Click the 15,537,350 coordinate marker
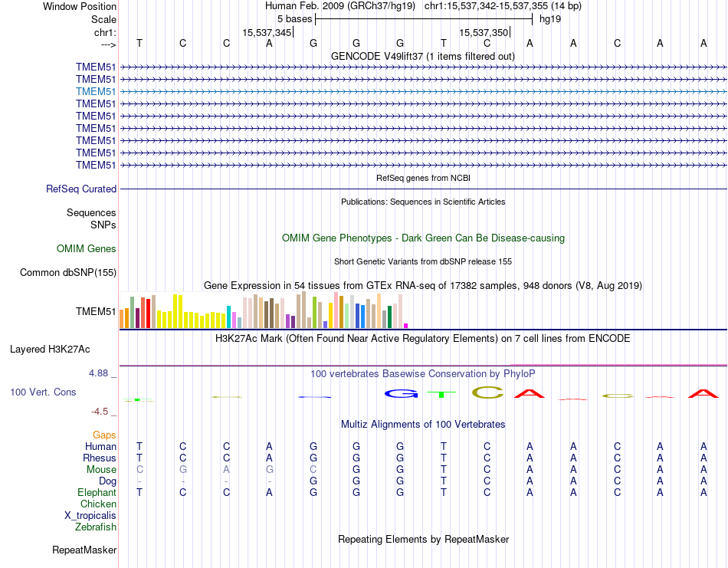Viewport: 728px width, 568px height. [484, 32]
